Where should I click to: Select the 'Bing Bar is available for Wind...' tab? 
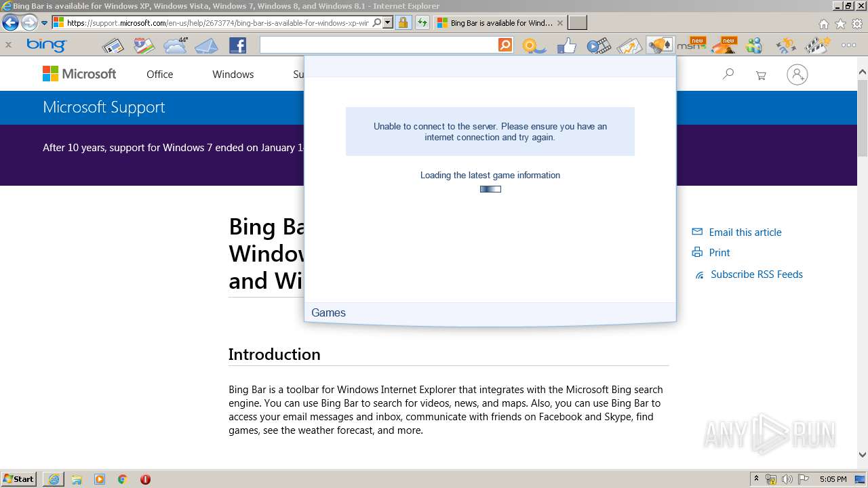coord(500,23)
